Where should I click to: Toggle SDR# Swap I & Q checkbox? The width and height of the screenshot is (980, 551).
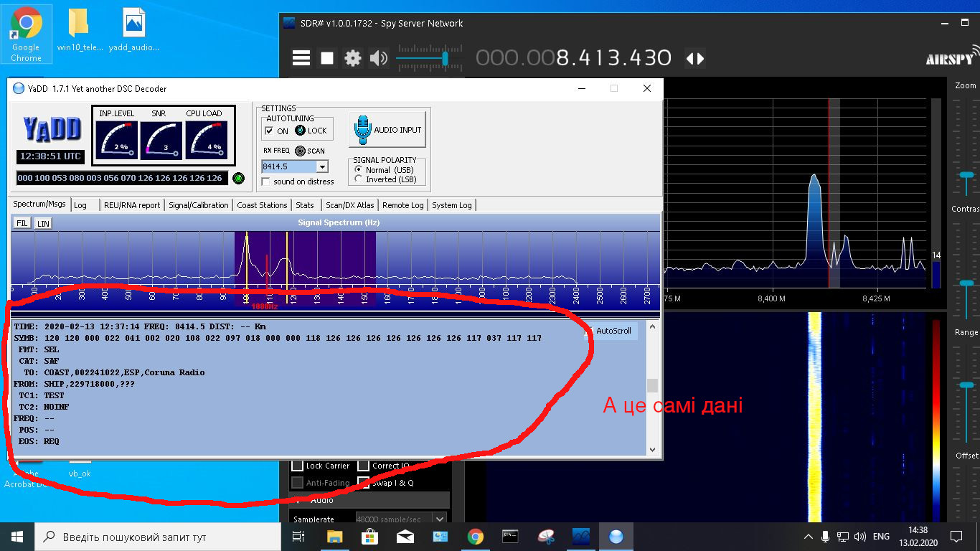(x=363, y=483)
